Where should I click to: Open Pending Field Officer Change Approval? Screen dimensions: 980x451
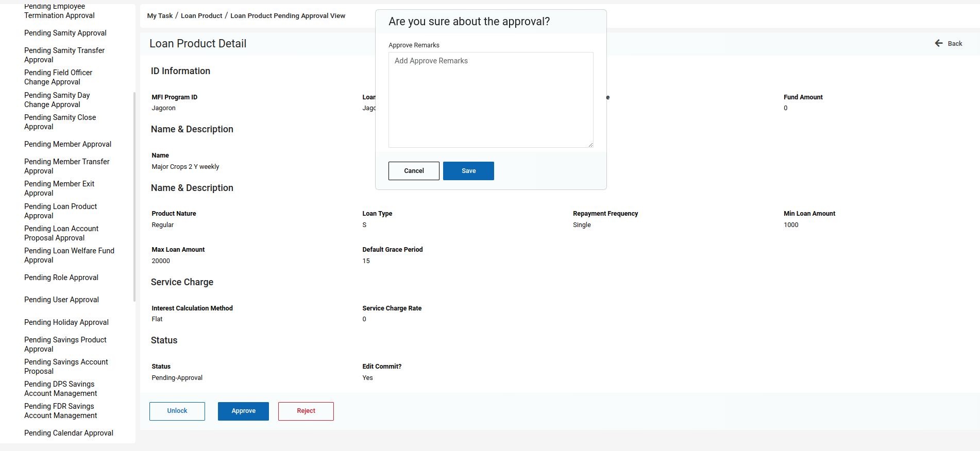[x=58, y=77]
